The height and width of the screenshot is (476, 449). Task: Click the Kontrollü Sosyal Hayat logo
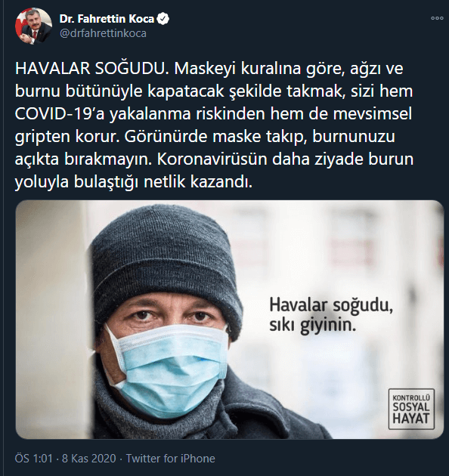pyautogui.click(x=411, y=409)
